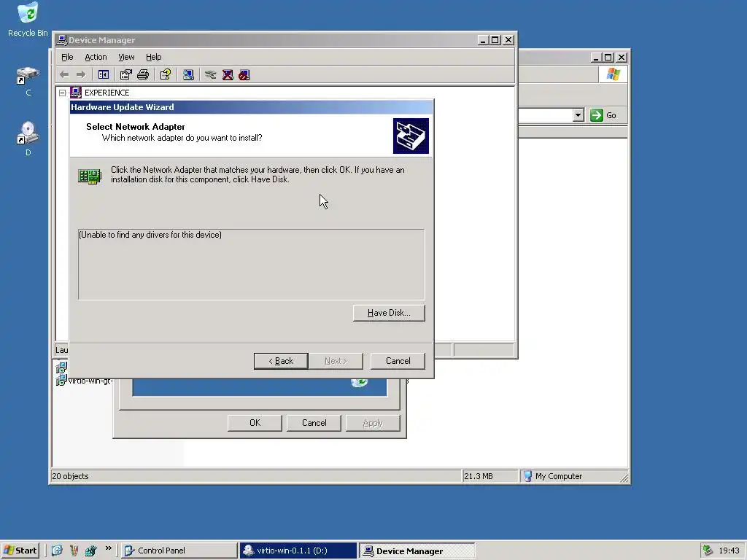Viewport: 747px width, 560px height.
Task: Open the address dropdown in the Explorer window
Action: (578, 115)
